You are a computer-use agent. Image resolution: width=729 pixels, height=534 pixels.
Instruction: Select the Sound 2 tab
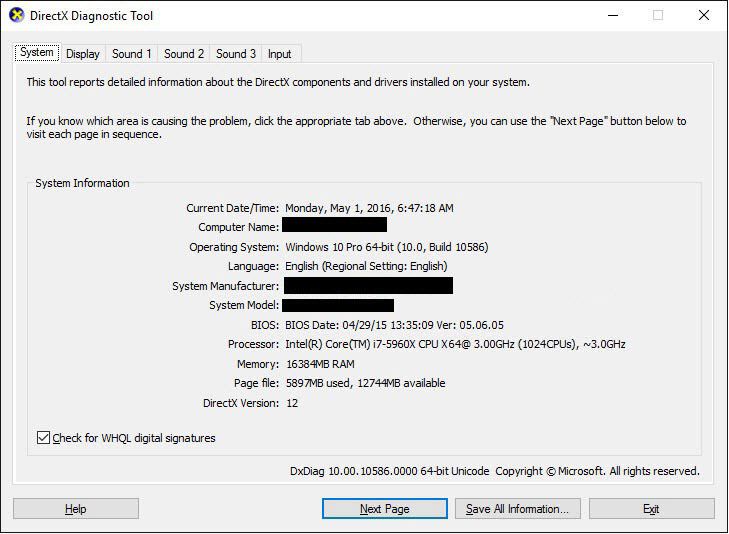184,54
